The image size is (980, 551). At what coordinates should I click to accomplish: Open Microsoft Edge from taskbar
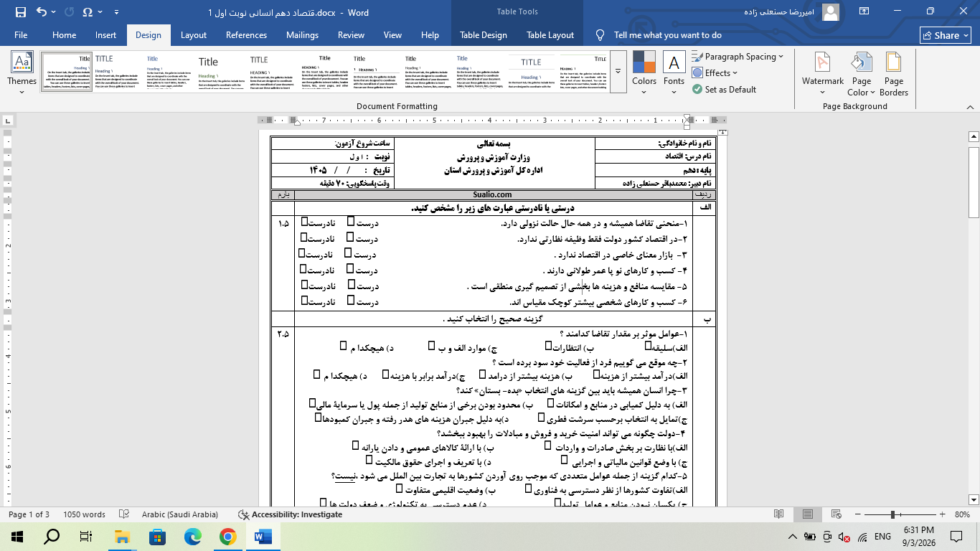pyautogui.click(x=192, y=536)
